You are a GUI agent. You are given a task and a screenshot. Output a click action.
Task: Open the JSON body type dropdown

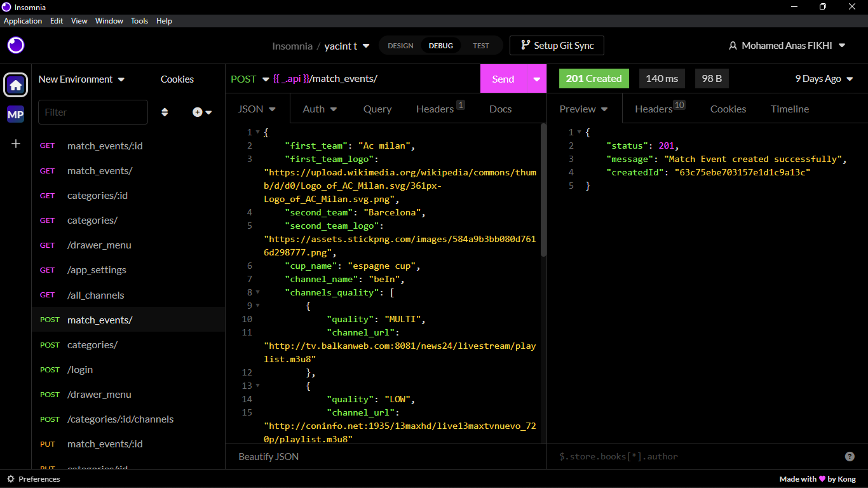coord(257,109)
